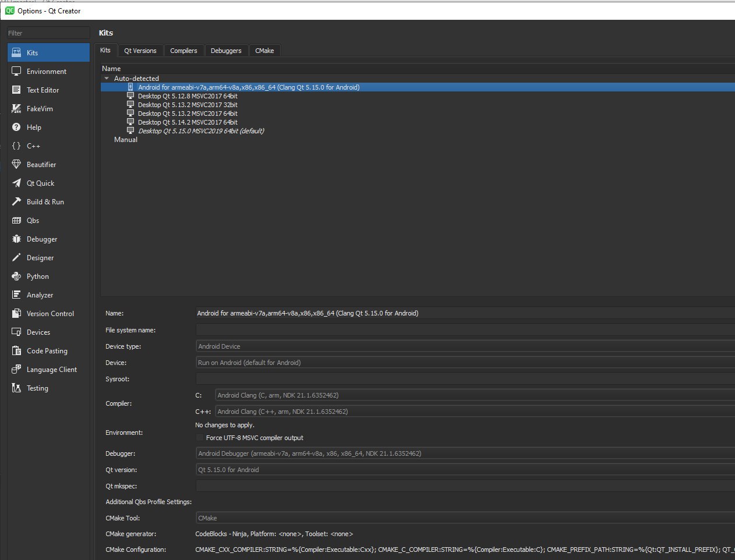Select the Android for armeabi-v7a kit row
This screenshot has height=560, width=735.
pos(418,87)
